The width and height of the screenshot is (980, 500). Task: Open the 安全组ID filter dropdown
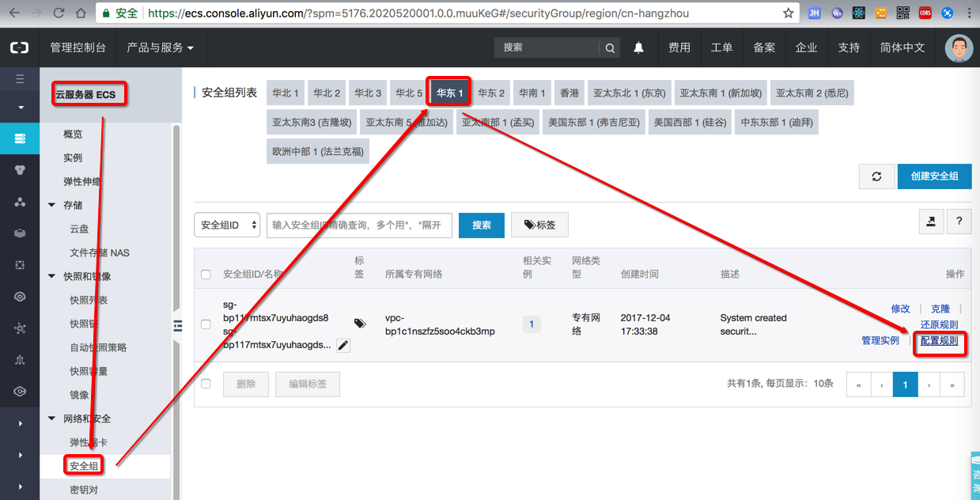tap(227, 225)
